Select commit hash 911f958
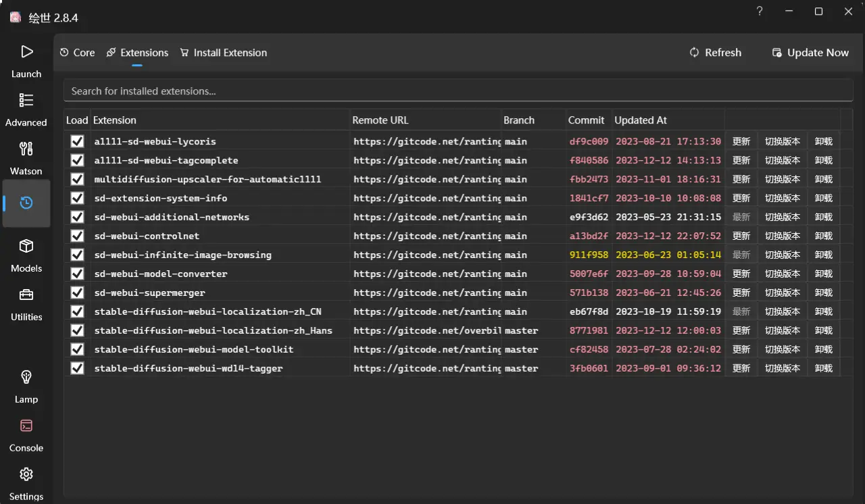Image resolution: width=865 pixels, height=504 pixels. coord(589,255)
